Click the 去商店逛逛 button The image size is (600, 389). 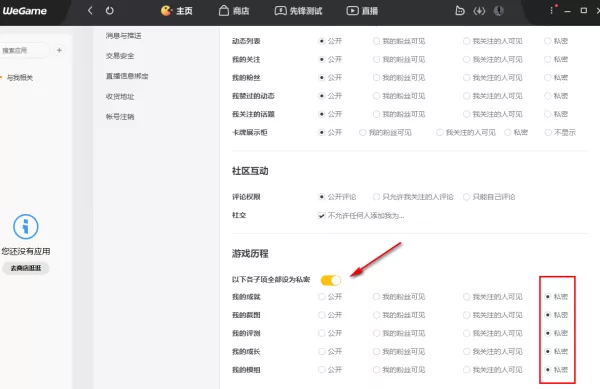point(26,268)
